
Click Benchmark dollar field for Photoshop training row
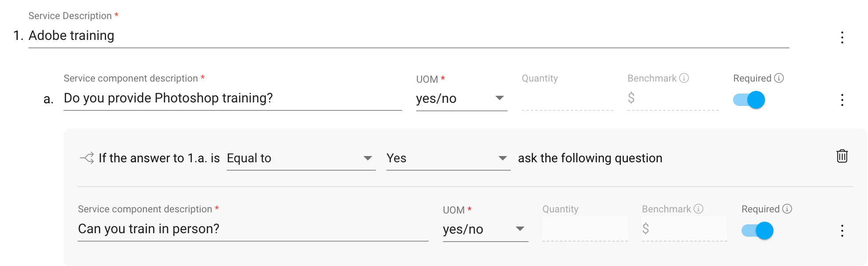(x=673, y=98)
